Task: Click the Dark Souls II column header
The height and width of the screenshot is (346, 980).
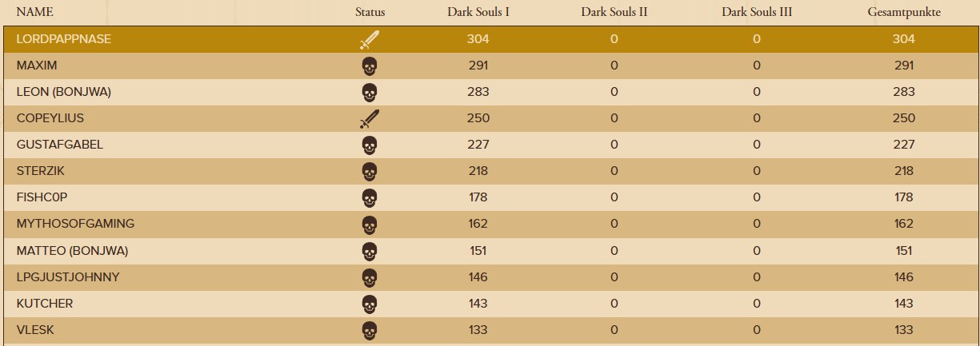Action: click(x=614, y=12)
